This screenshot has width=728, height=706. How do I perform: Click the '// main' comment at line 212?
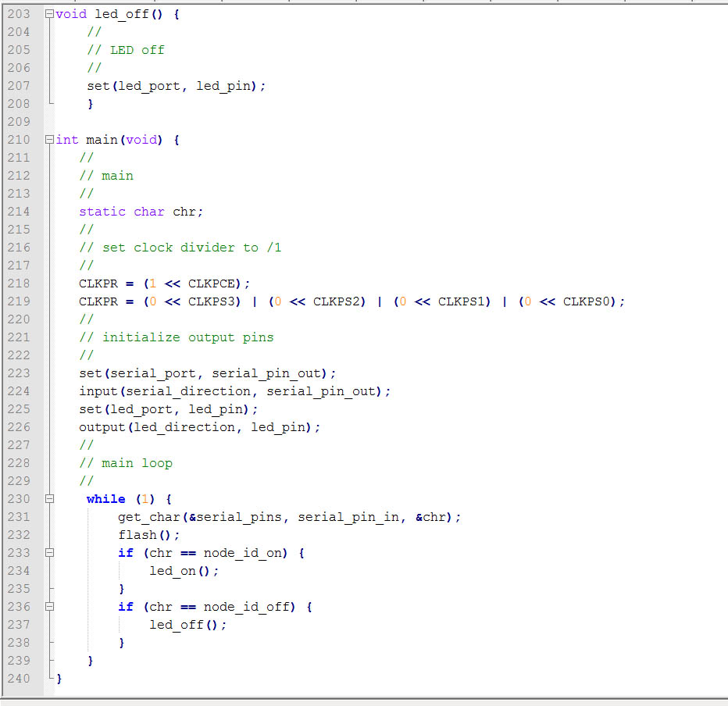(106, 176)
